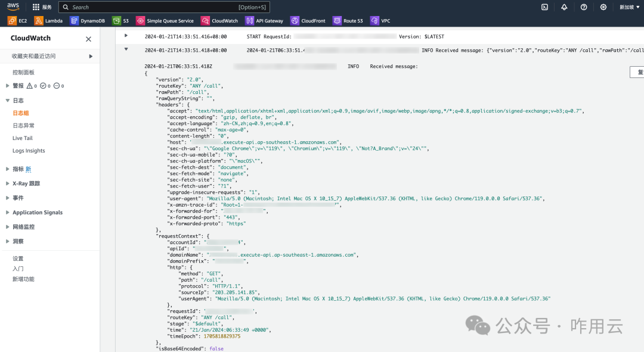
Task: Open VPC shortcut in favorites bar
Action: [380, 20]
